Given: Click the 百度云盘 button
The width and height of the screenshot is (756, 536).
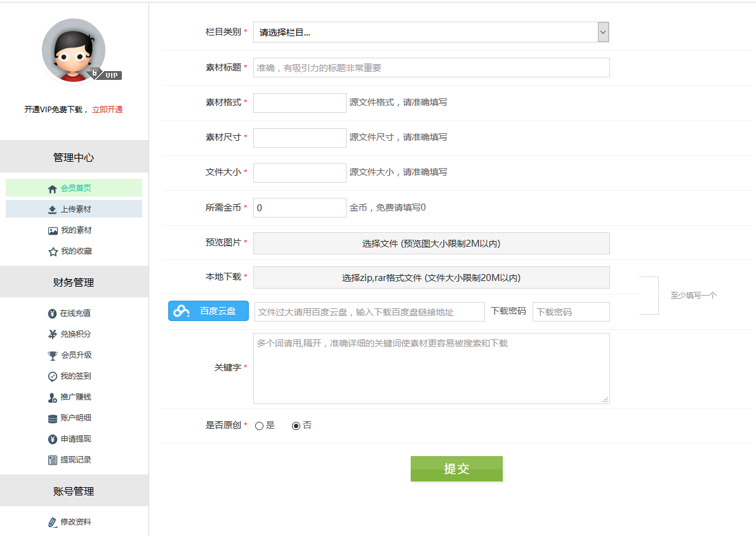Looking at the screenshot, I should 208,311.
